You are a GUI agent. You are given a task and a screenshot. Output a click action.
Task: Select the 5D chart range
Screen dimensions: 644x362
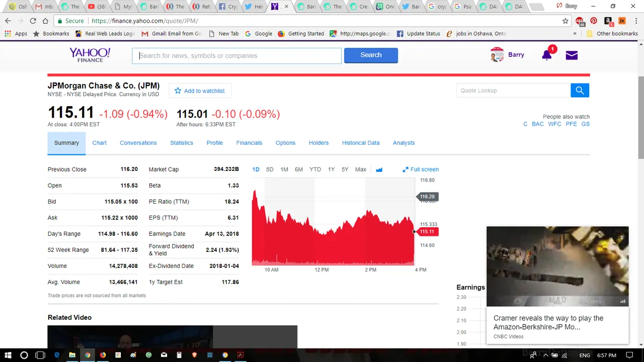[x=270, y=169]
